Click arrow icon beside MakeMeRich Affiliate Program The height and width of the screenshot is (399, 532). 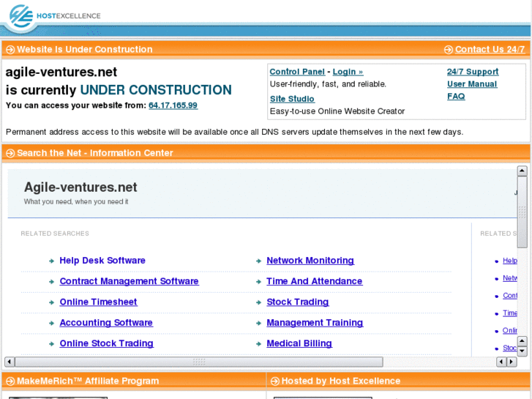10,381
